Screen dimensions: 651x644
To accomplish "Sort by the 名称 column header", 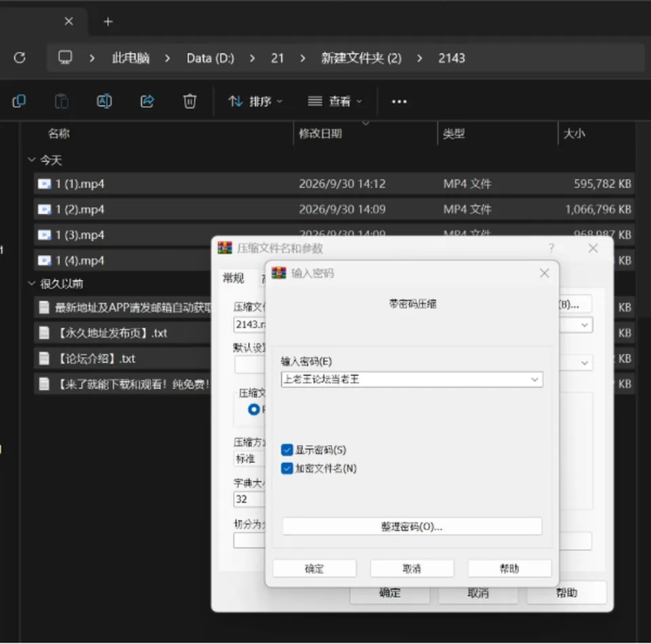I will (58, 134).
